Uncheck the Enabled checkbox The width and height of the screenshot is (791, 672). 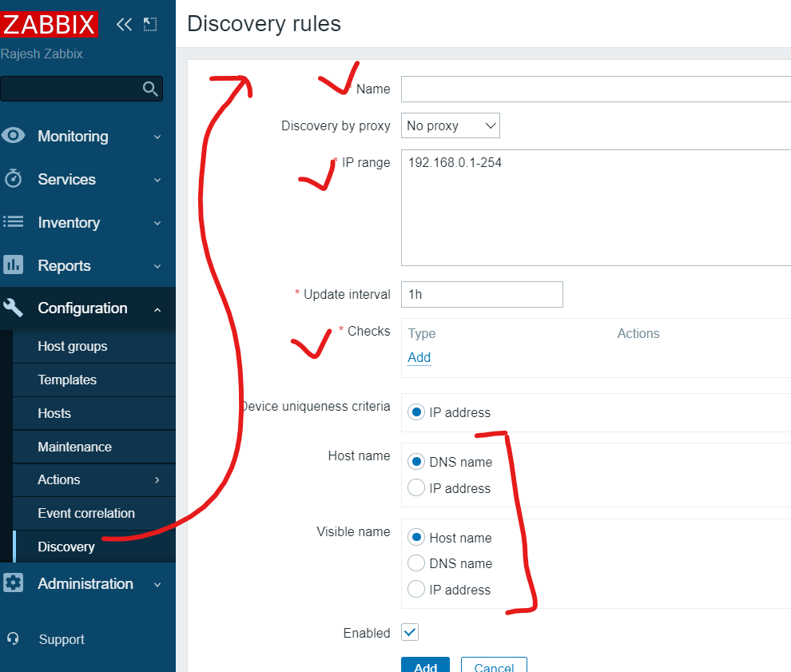click(410, 633)
